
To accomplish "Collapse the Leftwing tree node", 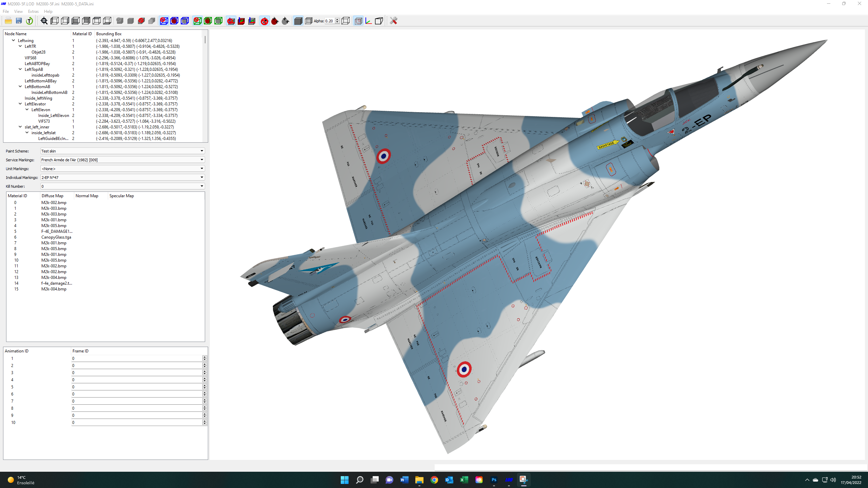I will click(14, 40).
